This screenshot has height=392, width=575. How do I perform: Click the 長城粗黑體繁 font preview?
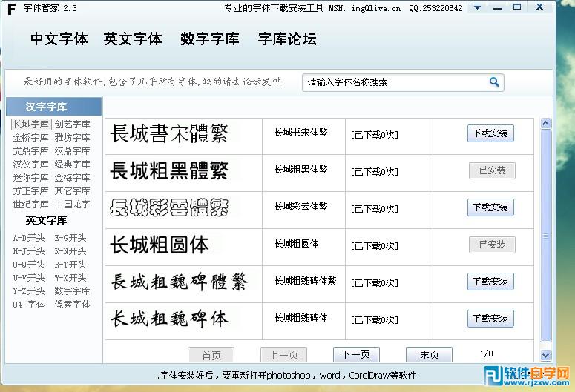pos(169,170)
